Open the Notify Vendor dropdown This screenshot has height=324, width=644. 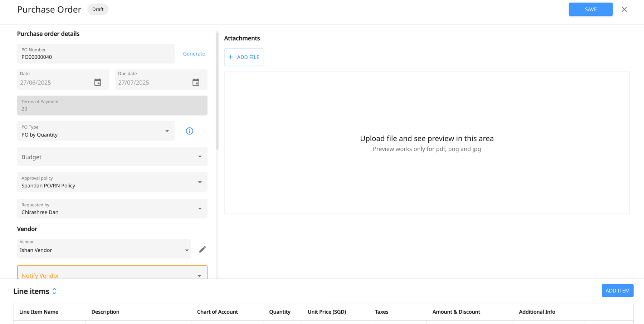(x=199, y=275)
